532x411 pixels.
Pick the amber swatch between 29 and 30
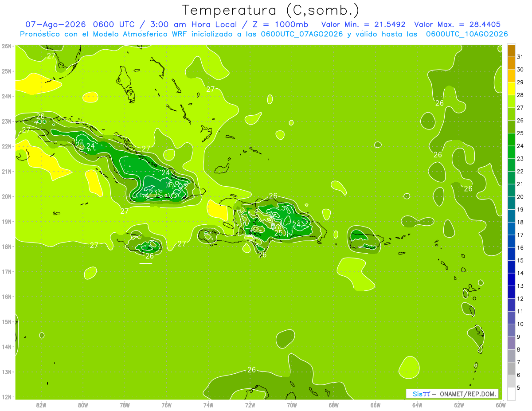tap(512, 76)
